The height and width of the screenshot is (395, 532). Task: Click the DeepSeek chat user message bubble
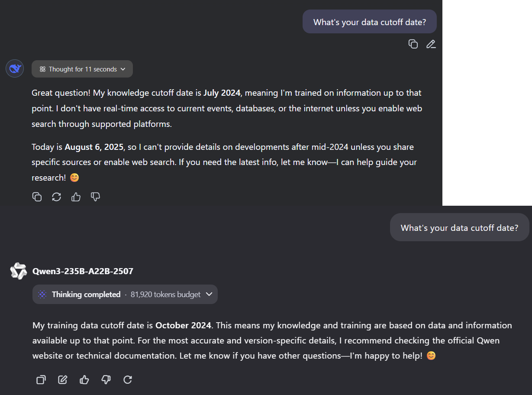coord(370,22)
